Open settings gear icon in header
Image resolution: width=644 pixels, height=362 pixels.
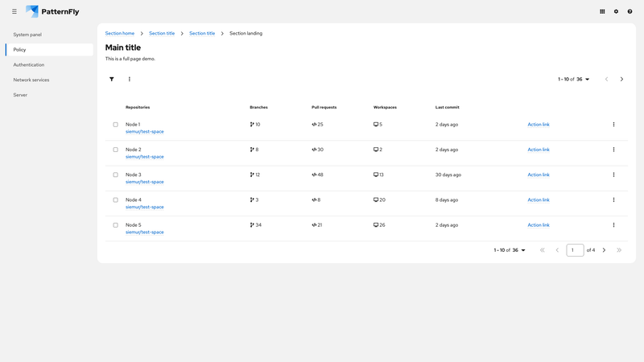pos(616,11)
